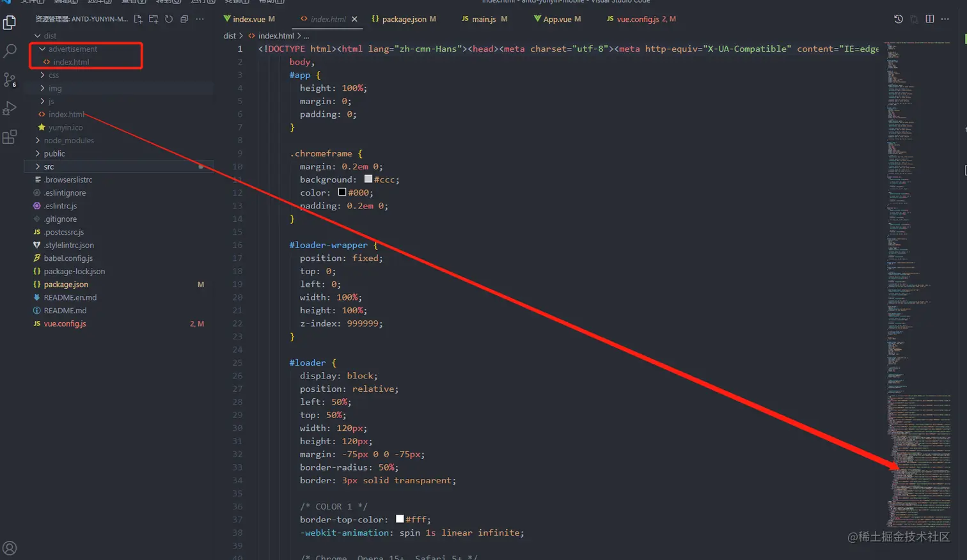Click the #000 color swatch
Viewport: 967px width, 560px height.
342,192
